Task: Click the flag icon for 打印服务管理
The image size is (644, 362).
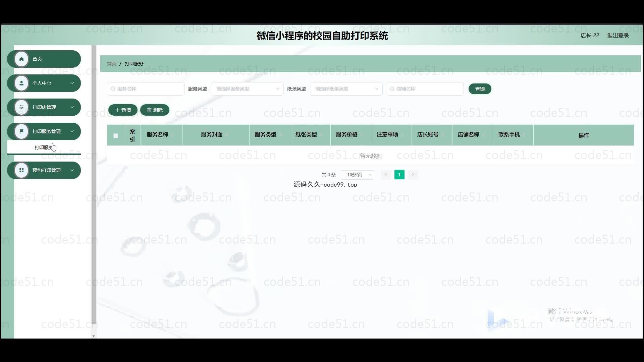Action: coord(21,131)
